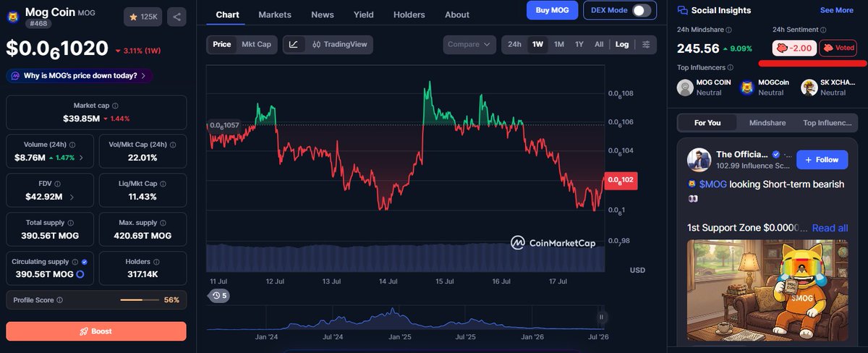Click Liq/Mkt Cap info icon
Screen dimensions: 868x353
163,183
